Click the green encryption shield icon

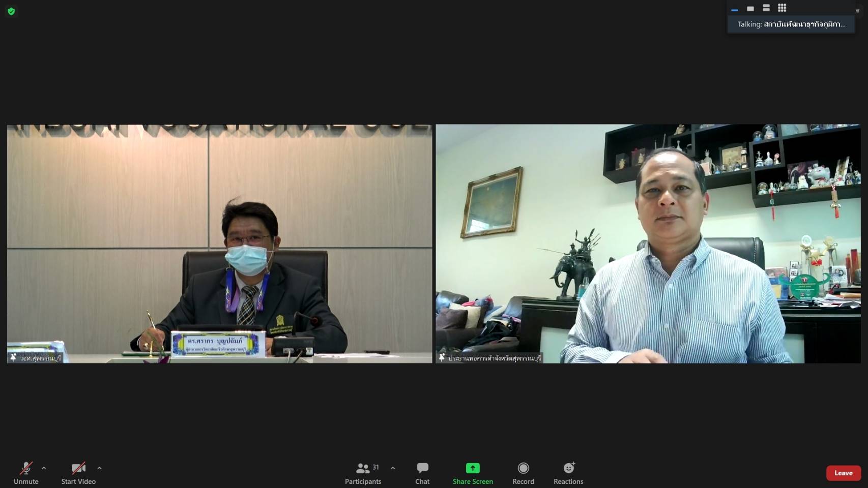pos(11,11)
